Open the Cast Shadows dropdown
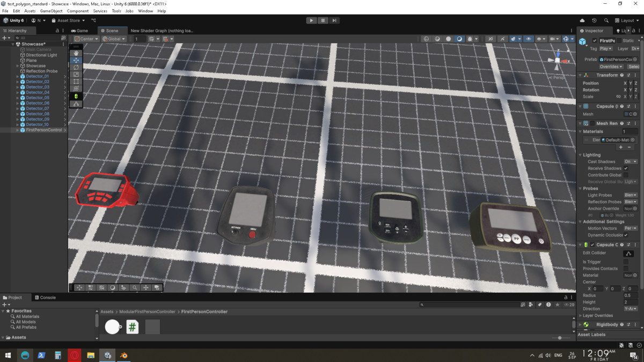This screenshot has height=362, width=644. (630, 161)
